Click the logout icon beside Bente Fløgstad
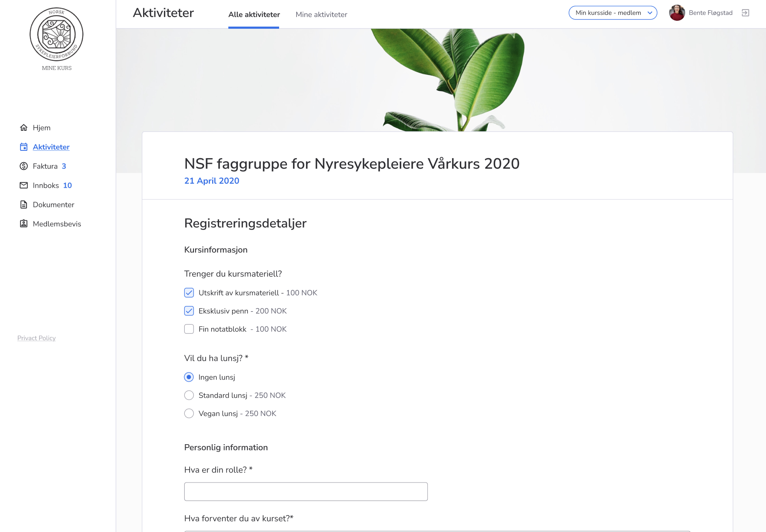Viewport: 766px width, 532px height. coord(746,13)
